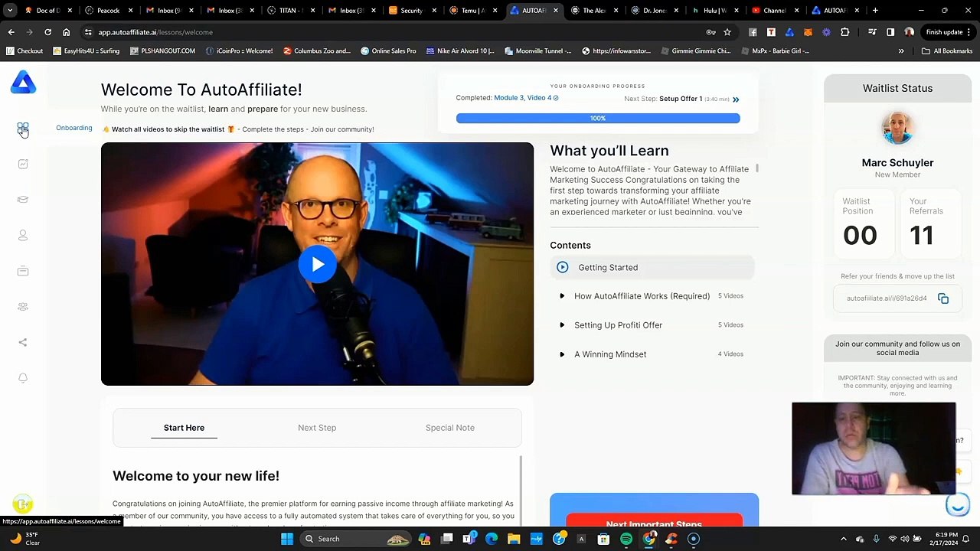This screenshot has width=980, height=551.
Task: Click Marc Schuyler's profile avatar
Action: pos(897,129)
